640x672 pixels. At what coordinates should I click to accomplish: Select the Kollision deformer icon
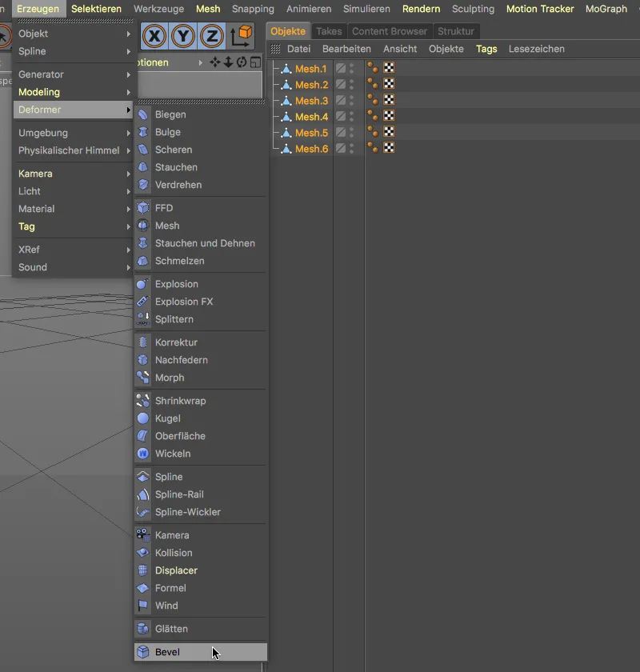click(x=142, y=553)
